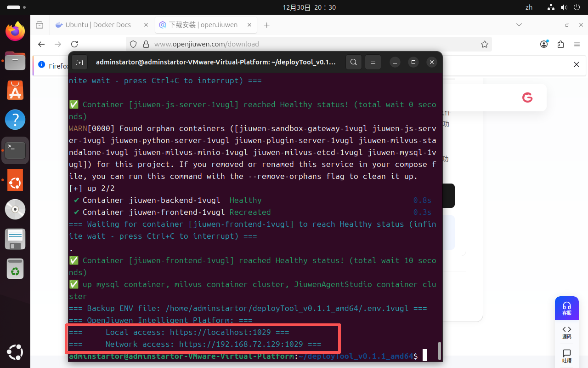This screenshot has width=588, height=368.
Task: Open the orange Ubuntu installer dock icon
Action: point(15,180)
